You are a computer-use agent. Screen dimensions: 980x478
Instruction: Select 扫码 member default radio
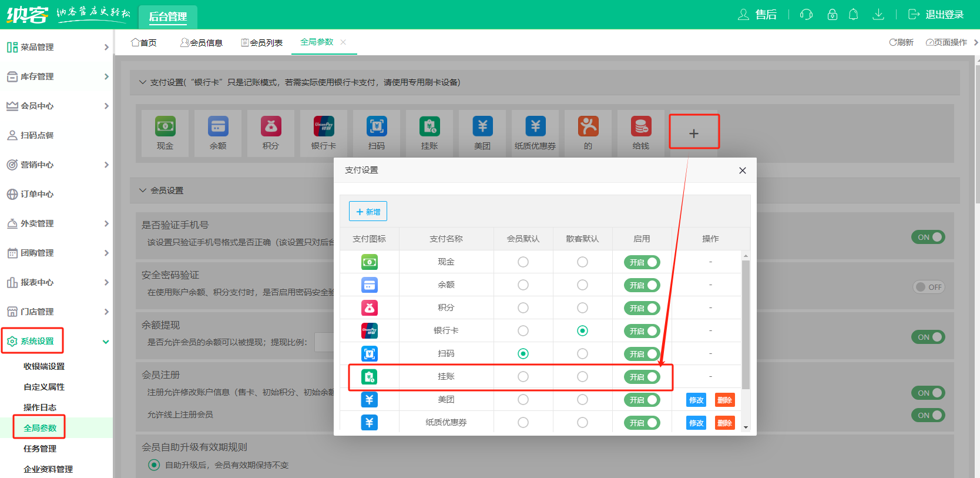(x=523, y=354)
